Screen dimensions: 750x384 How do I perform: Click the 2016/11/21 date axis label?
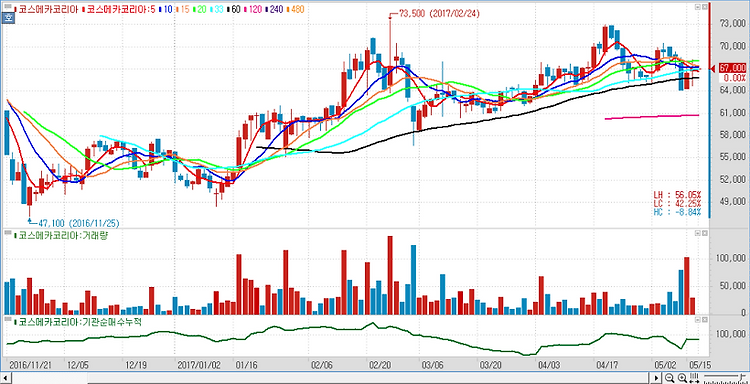tap(30, 364)
